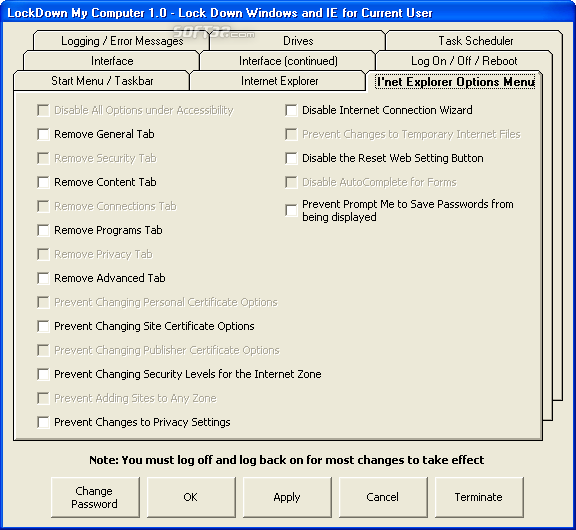
Task: Open Log On / Off / Reboot tab
Action: pos(464,61)
